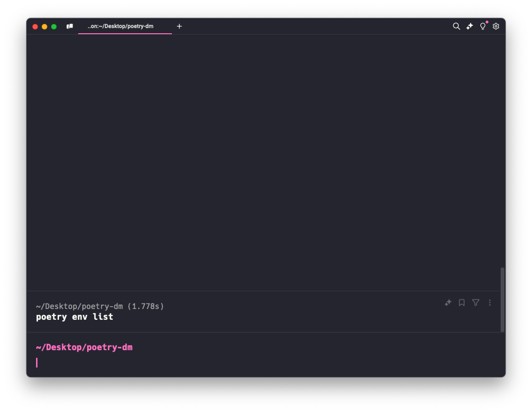Image resolution: width=532 pixels, height=412 pixels.
Task: Bookmark the poetry env list block
Action: [x=461, y=302]
